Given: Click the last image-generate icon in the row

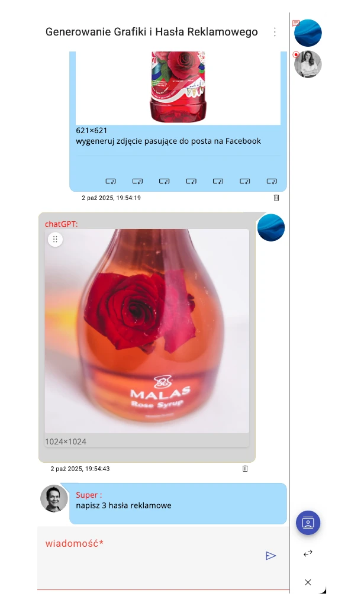Looking at the screenshot, I should click(272, 181).
